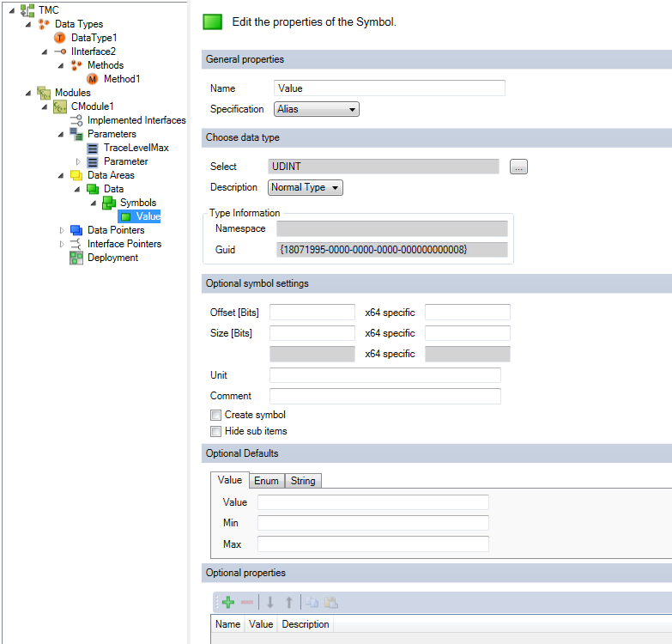This screenshot has height=644, width=672.
Task: Collapse the CModule1 node
Action: 44,106
